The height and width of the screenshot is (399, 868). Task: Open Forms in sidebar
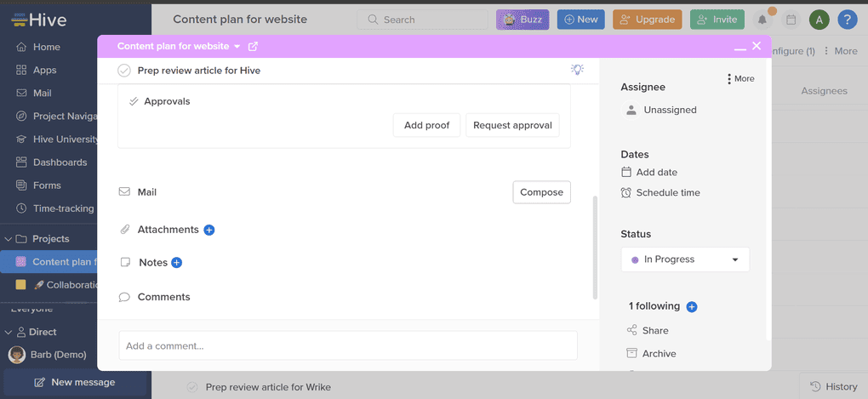point(38,185)
